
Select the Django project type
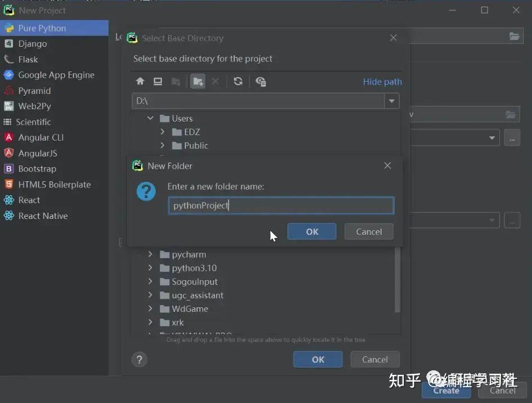(30, 43)
